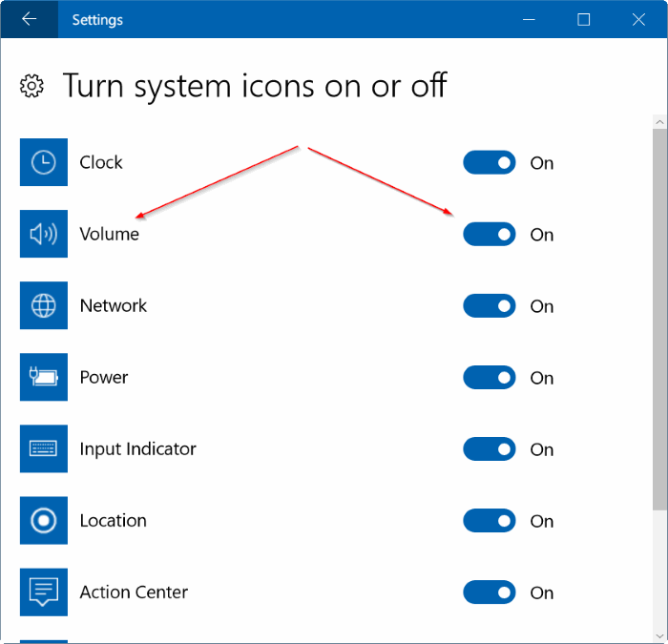Screen dimensions: 668x644
Task: Click the back arrow in Settings
Action: [x=29, y=19]
